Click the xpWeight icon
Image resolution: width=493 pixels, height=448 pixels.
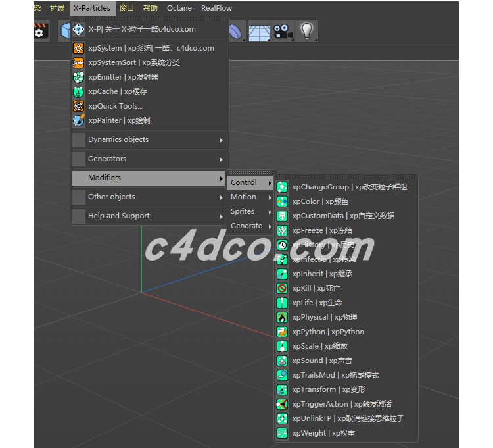click(282, 433)
